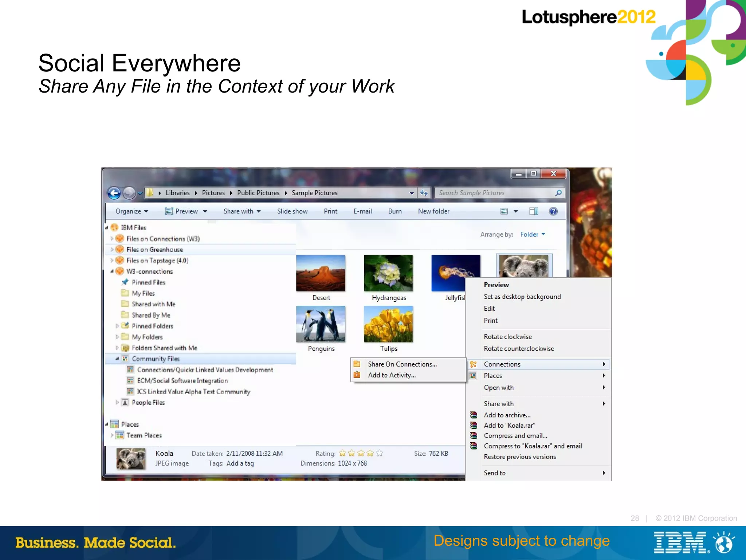Image resolution: width=746 pixels, height=560 pixels.
Task: Click Slide show in toolbar
Action: tap(292, 211)
